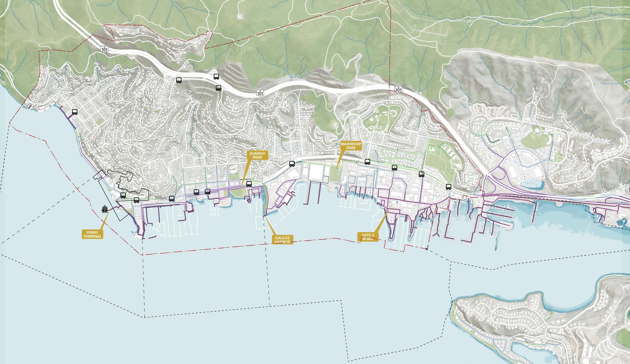630x364 pixels.
Task: Click the easternmost US 101 highway shield
Action: [398, 89]
